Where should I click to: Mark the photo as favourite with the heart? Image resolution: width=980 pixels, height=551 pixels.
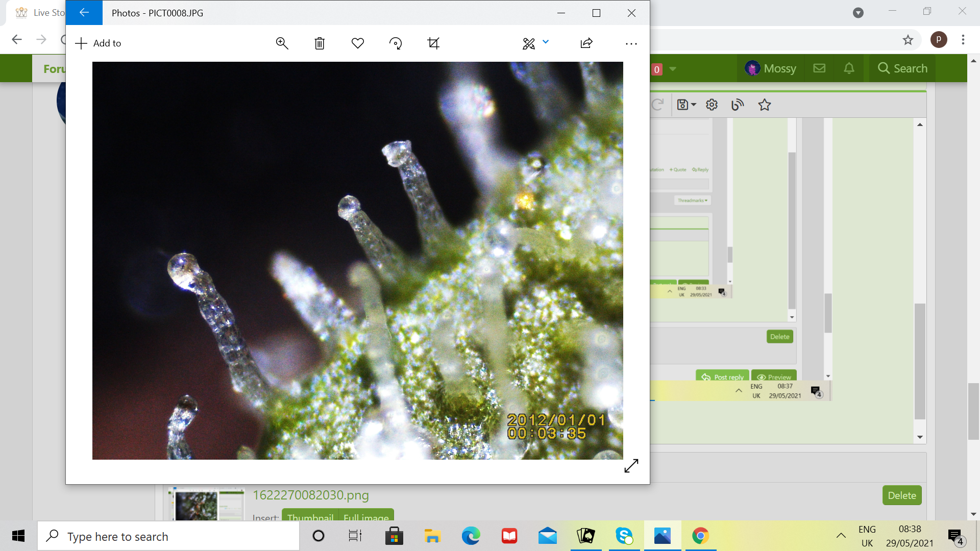pos(358,43)
